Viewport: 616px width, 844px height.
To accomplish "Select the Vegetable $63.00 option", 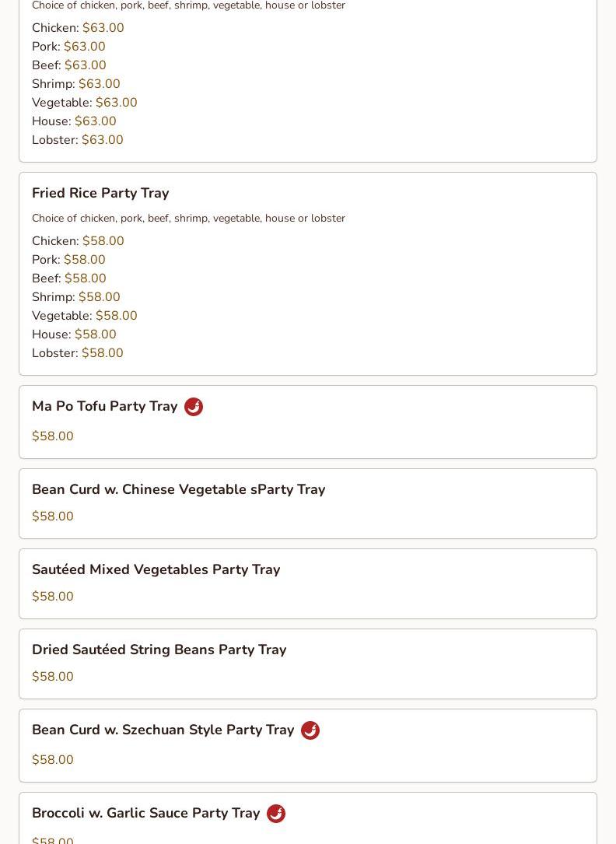I will (85, 102).
